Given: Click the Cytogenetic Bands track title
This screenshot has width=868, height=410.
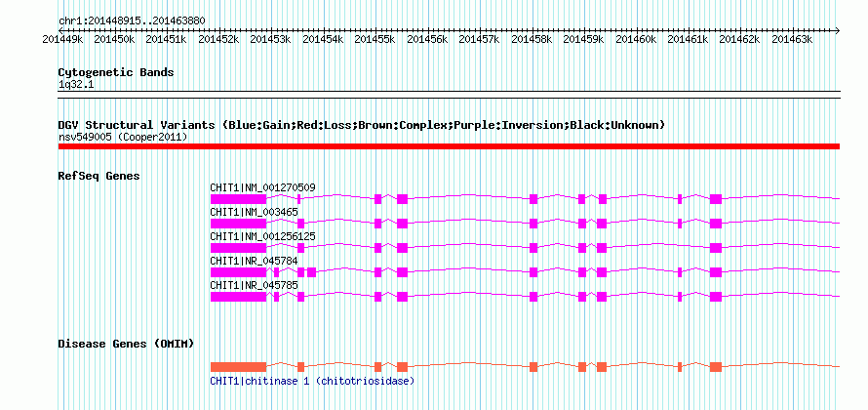Looking at the screenshot, I should click(116, 72).
